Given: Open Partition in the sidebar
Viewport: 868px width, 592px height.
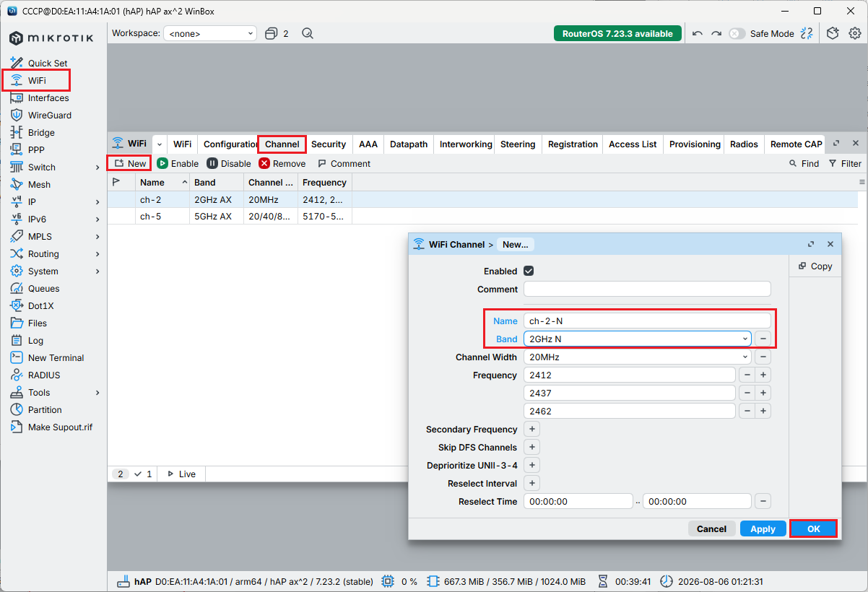Looking at the screenshot, I should pos(36,409).
